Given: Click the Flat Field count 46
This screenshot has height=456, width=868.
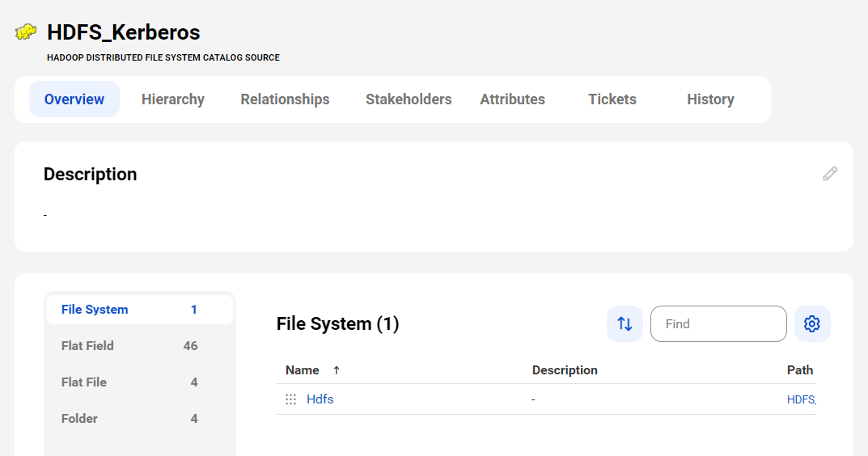Looking at the screenshot, I should pos(190,346).
